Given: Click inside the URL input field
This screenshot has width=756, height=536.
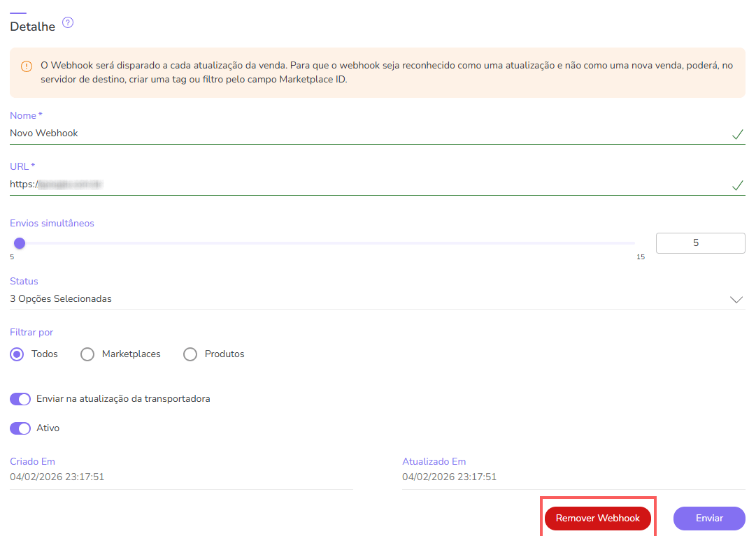Looking at the screenshot, I should pyautogui.click(x=280, y=184).
